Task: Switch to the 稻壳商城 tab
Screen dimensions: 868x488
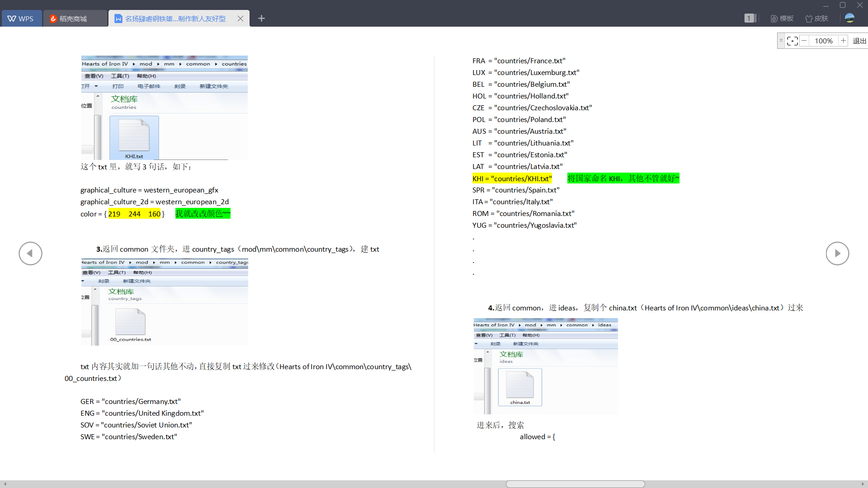Action: point(75,19)
